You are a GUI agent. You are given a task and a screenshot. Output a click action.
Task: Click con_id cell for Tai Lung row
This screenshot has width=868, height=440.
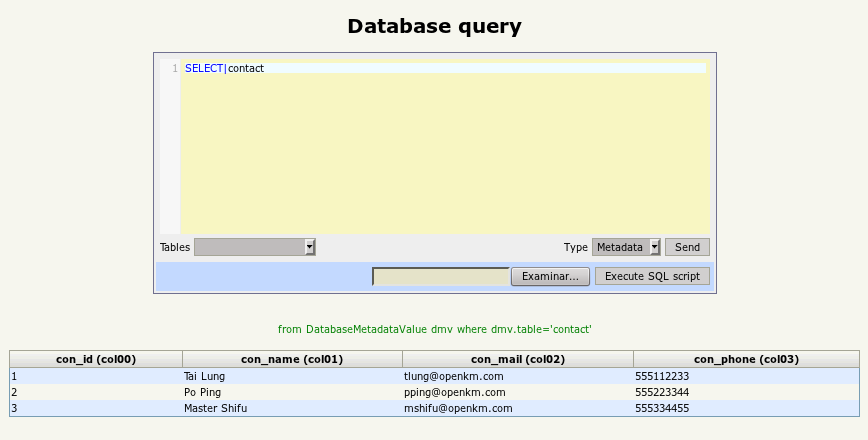tap(96, 376)
